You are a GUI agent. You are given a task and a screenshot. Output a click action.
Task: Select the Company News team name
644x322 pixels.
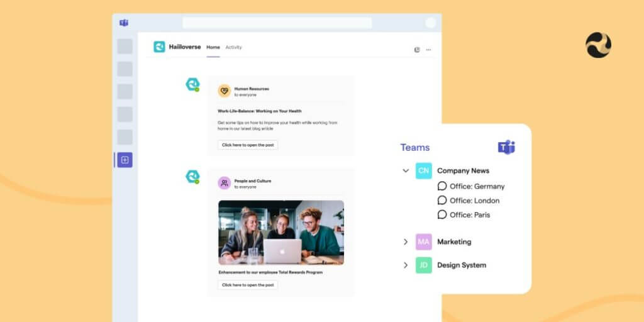click(x=463, y=171)
